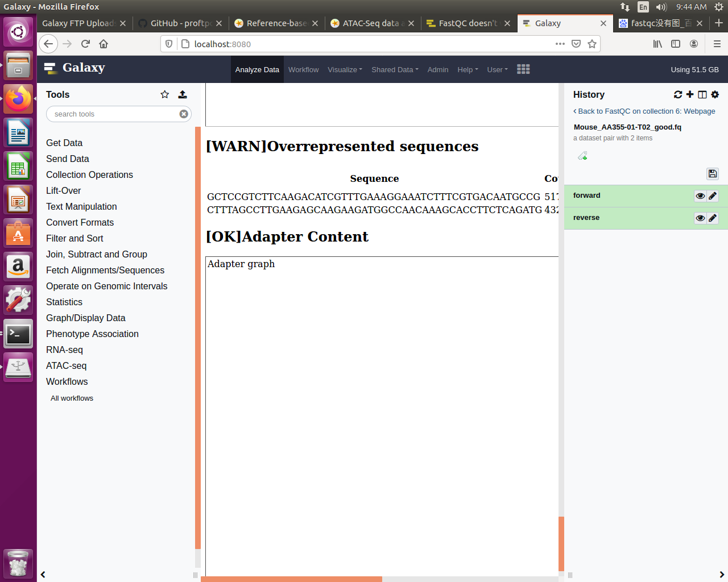Expand the RNA-seq tool section
The width and height of the screenshot is (728, 582).
(64, 350)
